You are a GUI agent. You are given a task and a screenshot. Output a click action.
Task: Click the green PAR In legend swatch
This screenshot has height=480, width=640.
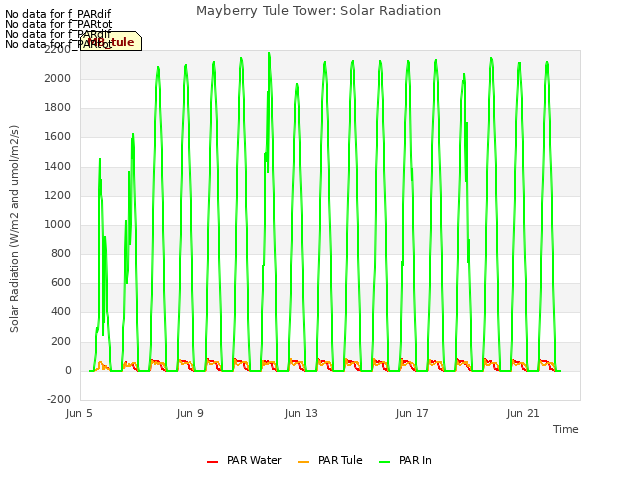(384, 462)
